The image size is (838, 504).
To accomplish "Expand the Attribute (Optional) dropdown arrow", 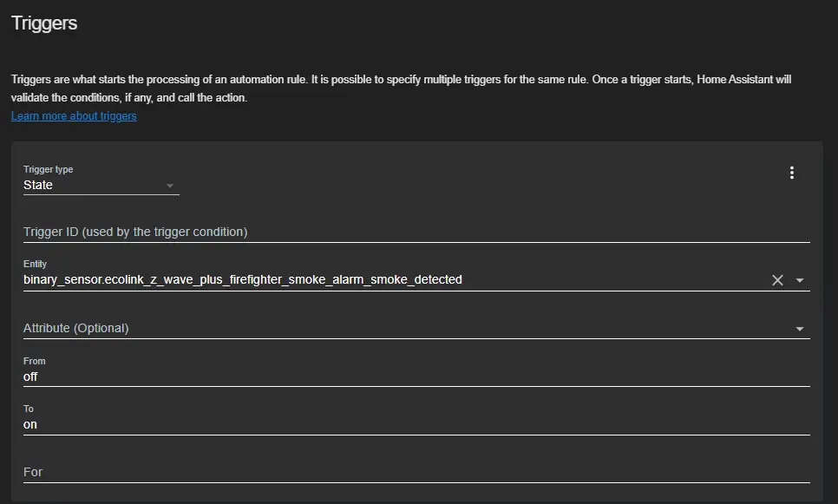I will pos(800,329).
